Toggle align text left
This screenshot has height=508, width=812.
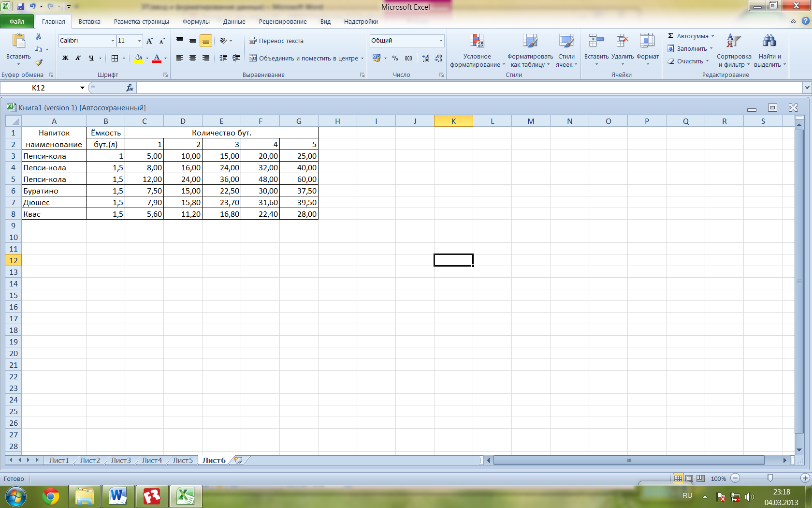180,58
